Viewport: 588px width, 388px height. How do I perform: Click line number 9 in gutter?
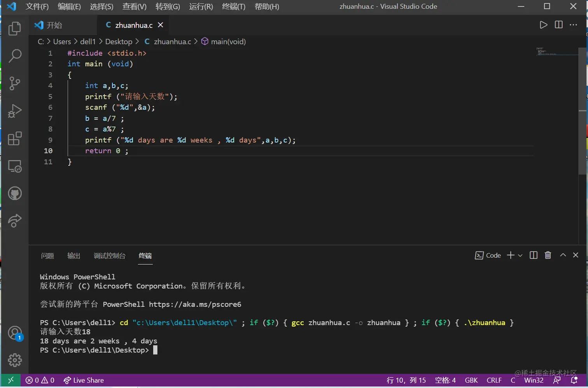[x=50, y=140]
